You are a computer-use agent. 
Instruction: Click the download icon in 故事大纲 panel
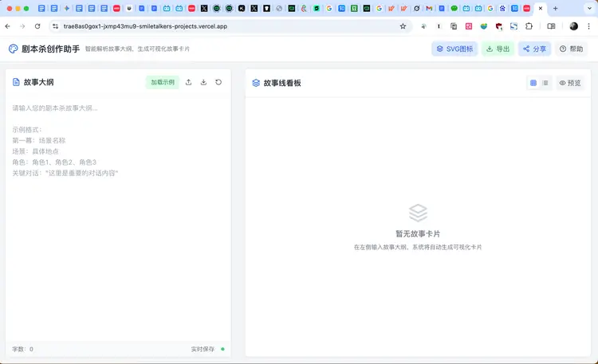pyautogui.click(x=203, y=82)
